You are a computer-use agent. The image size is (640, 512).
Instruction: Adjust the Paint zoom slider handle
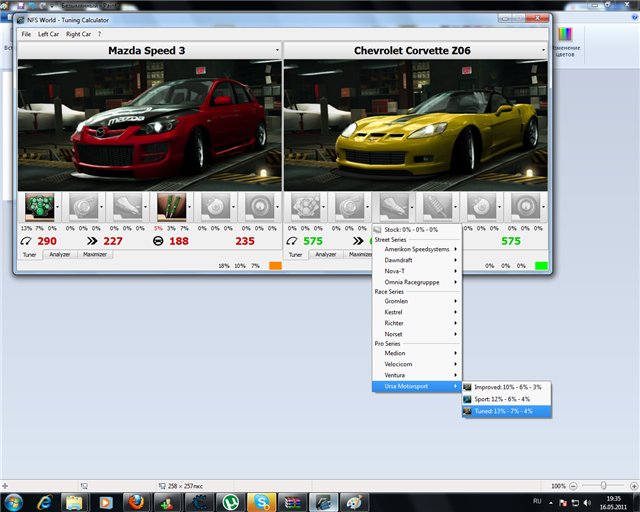pyautogui.click(x=603, y=486)
